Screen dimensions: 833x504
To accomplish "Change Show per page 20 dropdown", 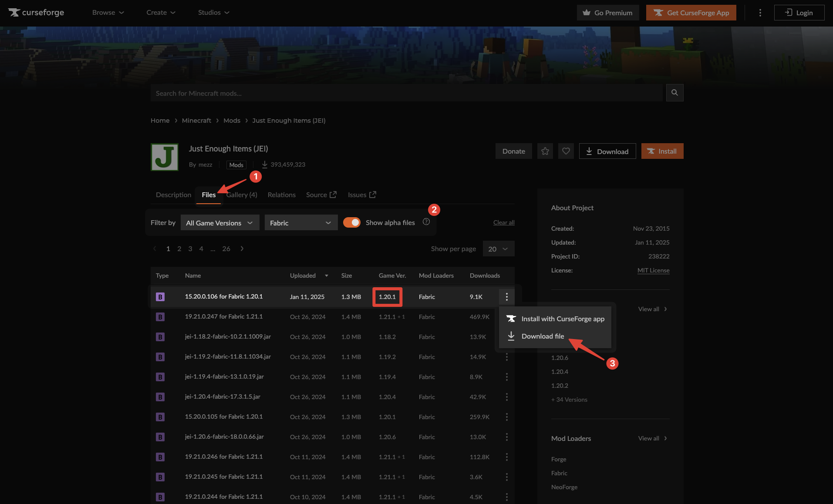I will point(499,249).
